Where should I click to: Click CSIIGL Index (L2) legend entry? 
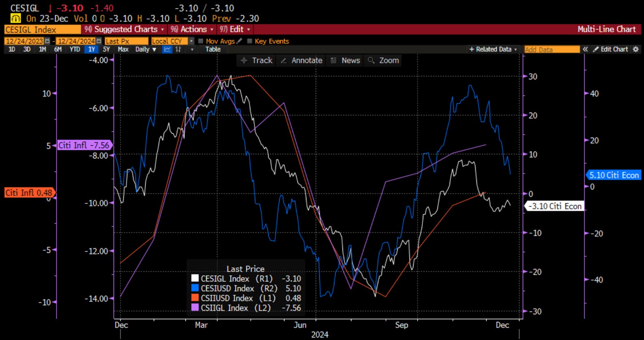tap(246, 308)
